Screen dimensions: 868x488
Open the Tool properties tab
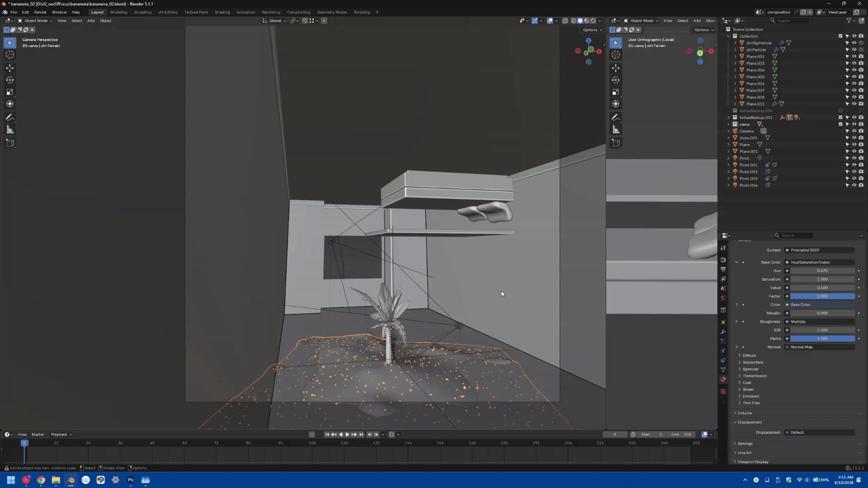[723, 248]
